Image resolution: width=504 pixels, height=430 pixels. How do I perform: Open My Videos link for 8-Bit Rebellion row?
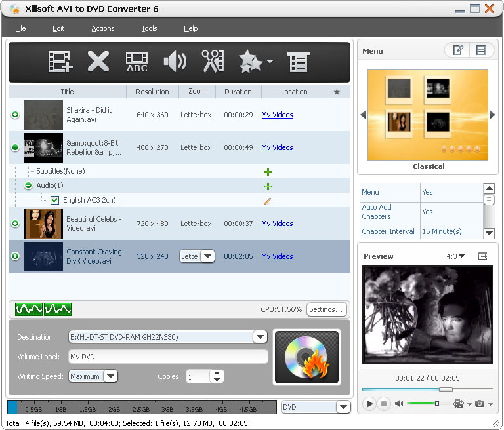277,147
